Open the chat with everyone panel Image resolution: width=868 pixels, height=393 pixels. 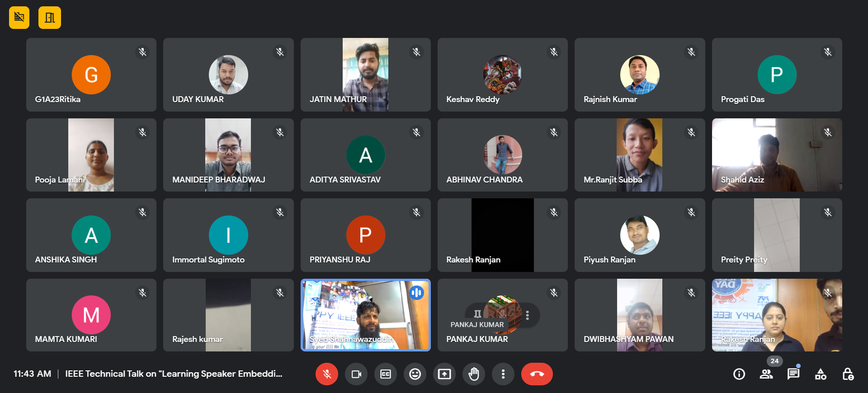[x=793, y=374]
